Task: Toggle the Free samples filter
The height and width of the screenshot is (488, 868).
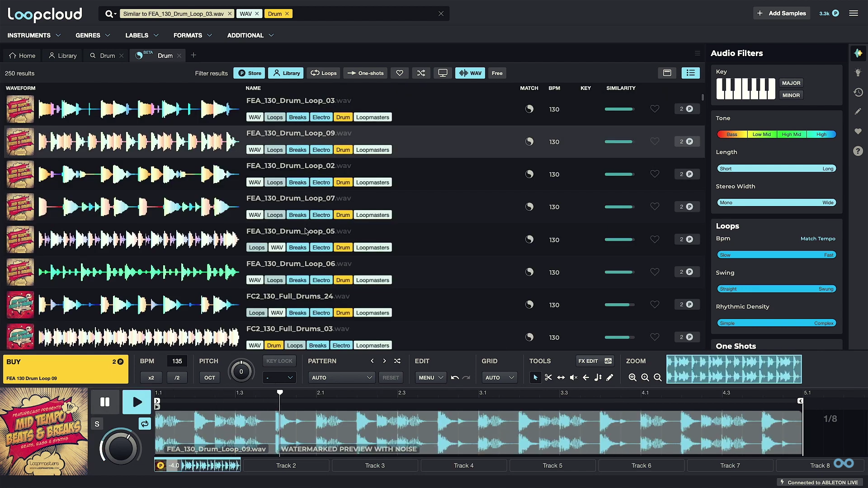Action: click(497, 73)
